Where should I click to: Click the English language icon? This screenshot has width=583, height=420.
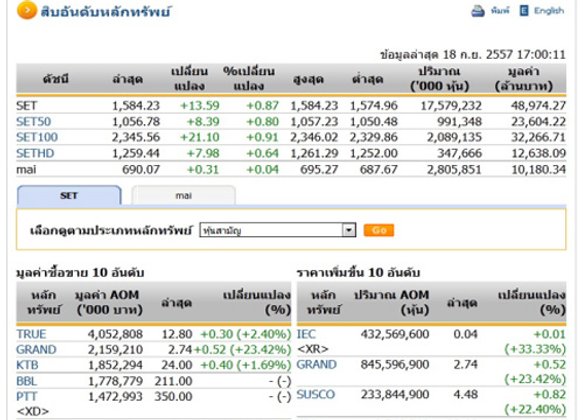(524, 11)
